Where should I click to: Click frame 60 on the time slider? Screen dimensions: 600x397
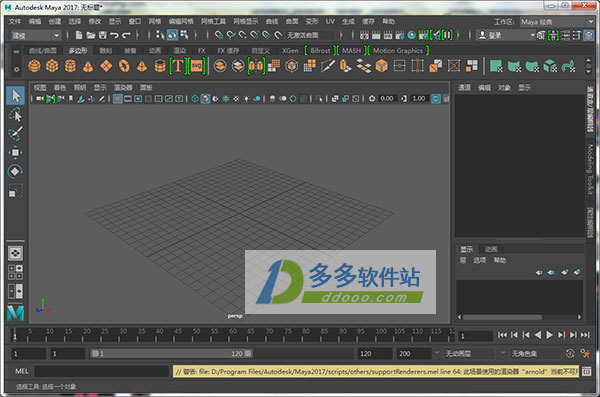pos(233,335)
